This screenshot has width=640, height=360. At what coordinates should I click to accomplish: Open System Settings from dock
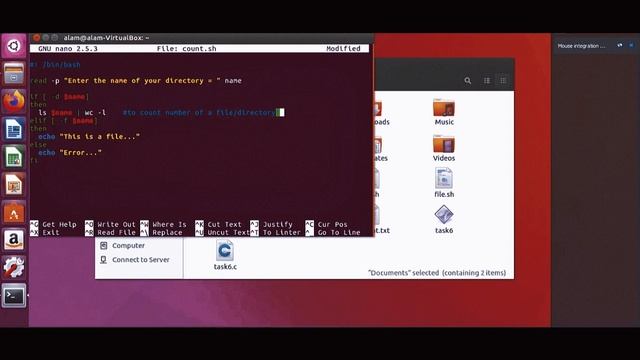(x=14, y=268)
